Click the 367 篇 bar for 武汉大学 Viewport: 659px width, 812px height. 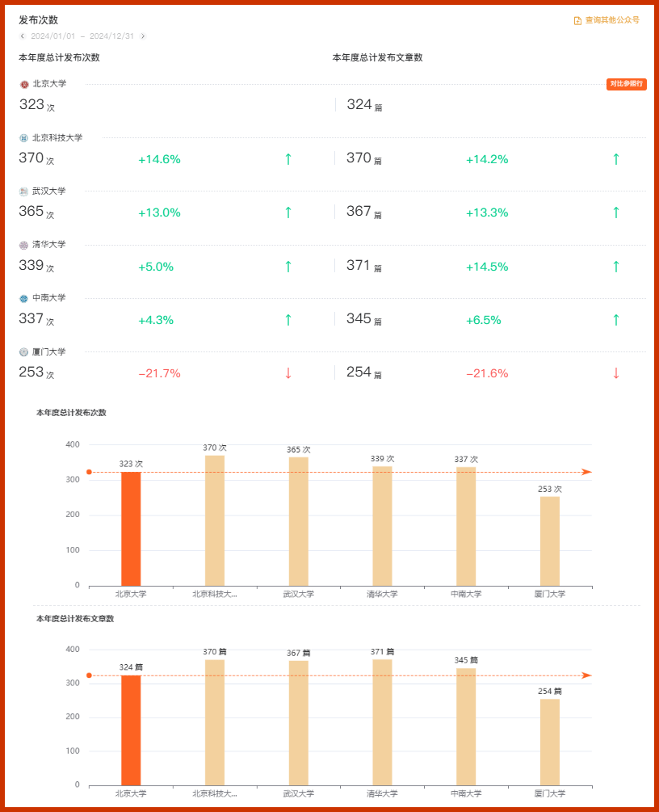[299, 723]
